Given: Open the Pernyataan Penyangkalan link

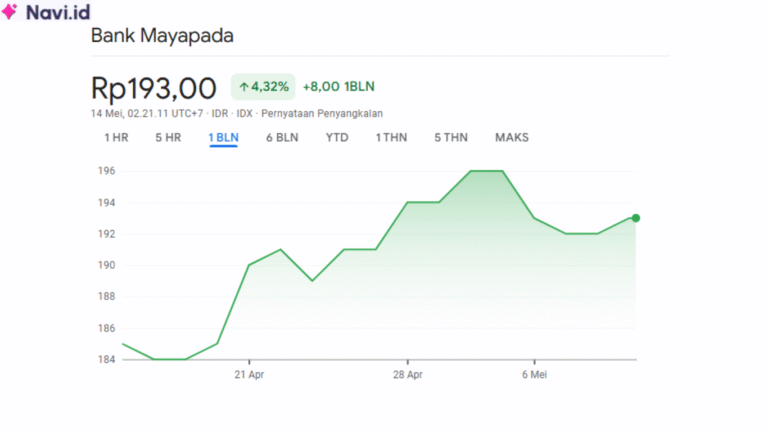Looking at the screenshot, I should (322, 113).
